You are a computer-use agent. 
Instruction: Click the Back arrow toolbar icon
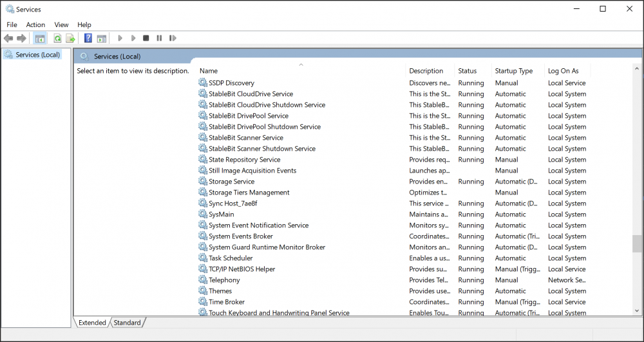pos(8,38)
